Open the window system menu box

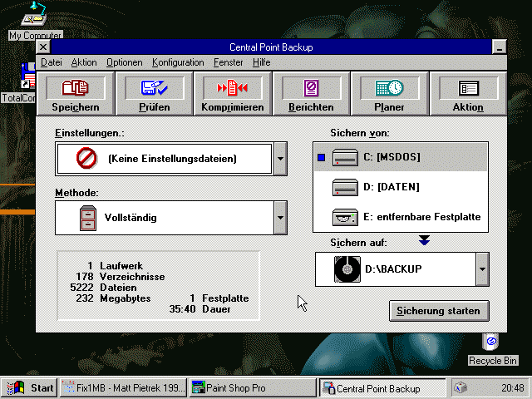pyautogui.click(x=43, y=47)
